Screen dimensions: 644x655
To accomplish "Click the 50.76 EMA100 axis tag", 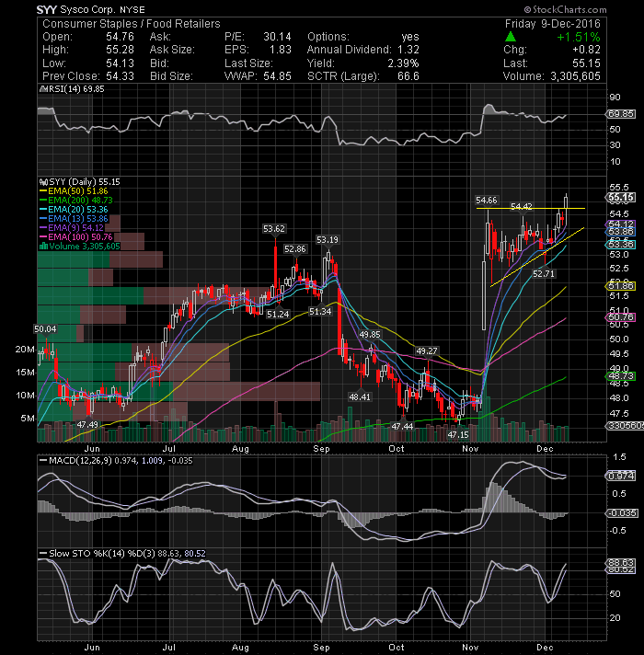I will 621,317.
